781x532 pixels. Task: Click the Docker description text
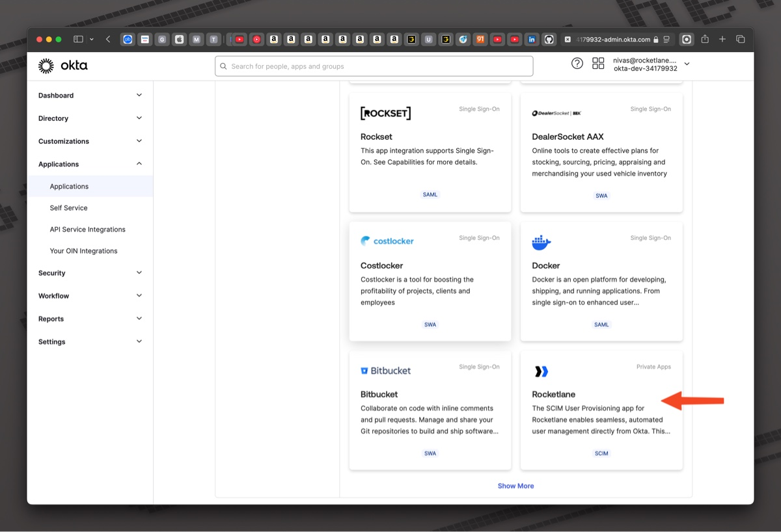point(599,291)
